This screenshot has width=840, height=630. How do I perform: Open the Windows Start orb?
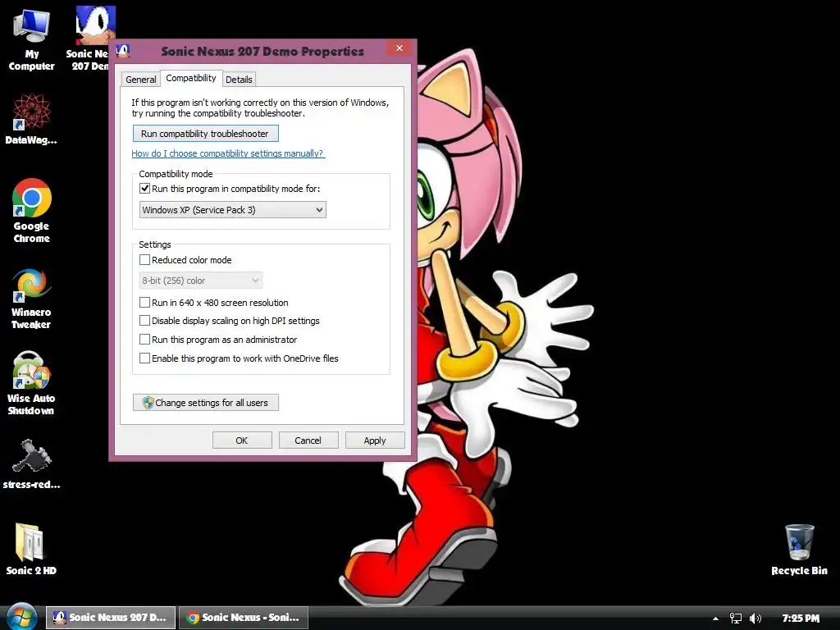(21, 617)
